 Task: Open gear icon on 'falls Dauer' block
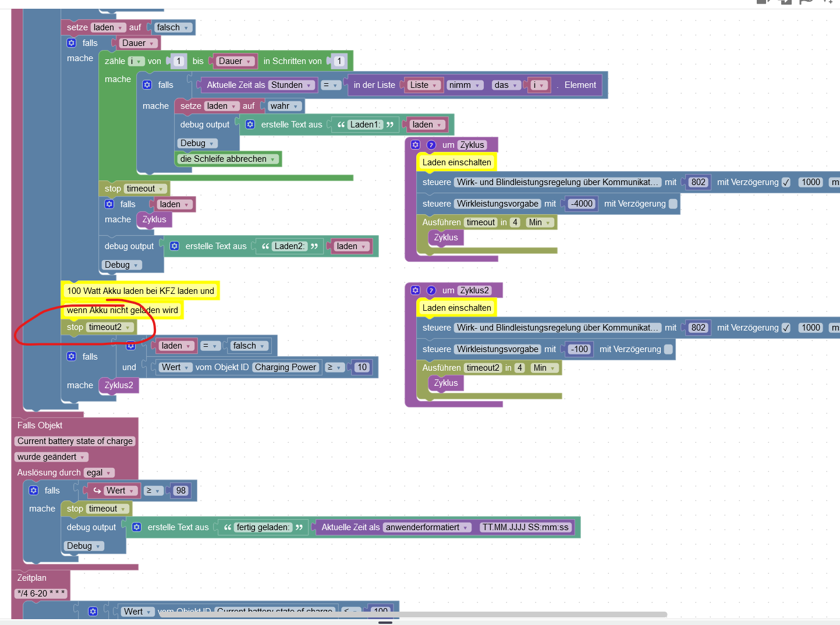72,43
